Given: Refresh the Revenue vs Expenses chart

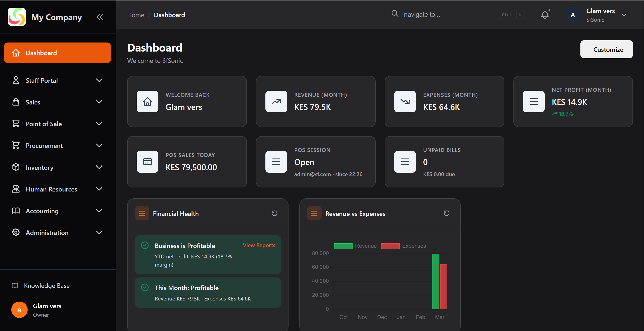Looking at the screenshot, I should point(446,213).
